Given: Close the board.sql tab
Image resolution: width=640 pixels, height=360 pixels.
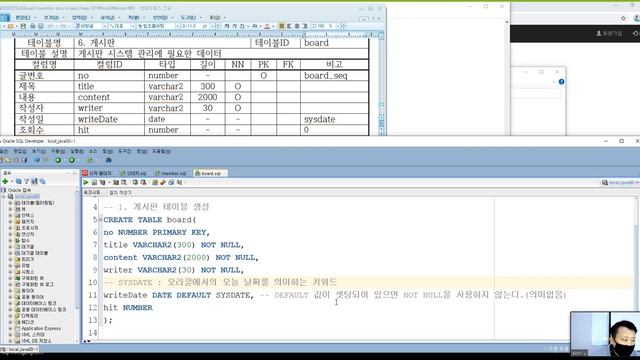Looking at the screenshot, I should [224, 173].
